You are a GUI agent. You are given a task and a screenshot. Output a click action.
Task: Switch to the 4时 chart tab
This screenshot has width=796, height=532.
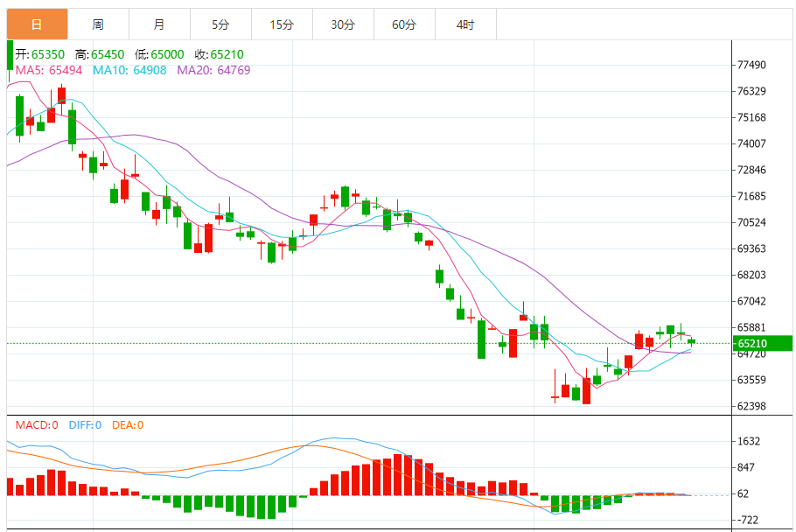click(x=465, y=24)
